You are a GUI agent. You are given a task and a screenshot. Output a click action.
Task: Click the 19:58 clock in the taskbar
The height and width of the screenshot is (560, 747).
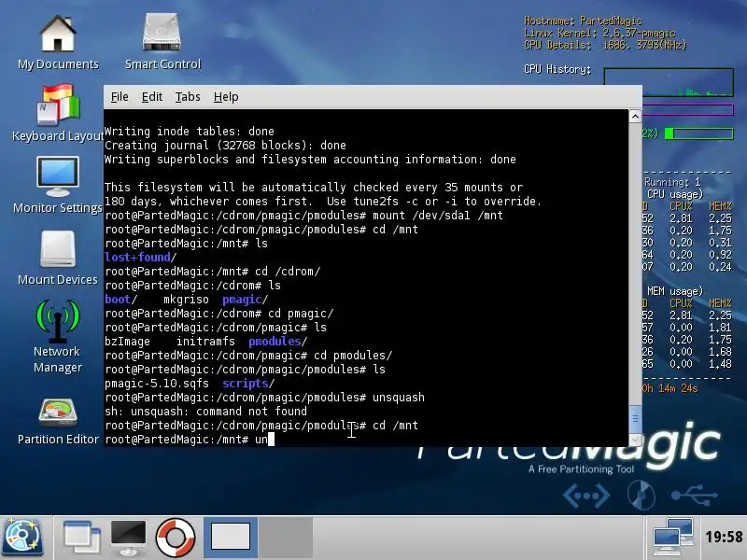click(x=724, y=538)
